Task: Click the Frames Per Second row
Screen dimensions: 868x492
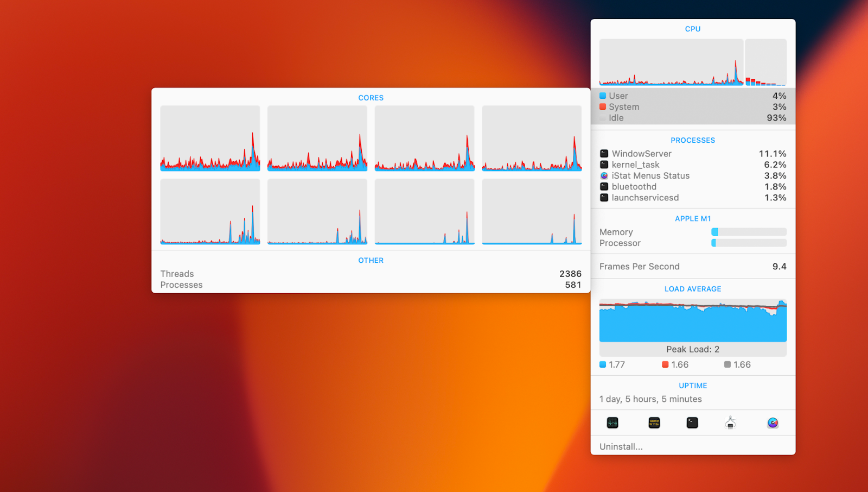Action: coord(693,267)
